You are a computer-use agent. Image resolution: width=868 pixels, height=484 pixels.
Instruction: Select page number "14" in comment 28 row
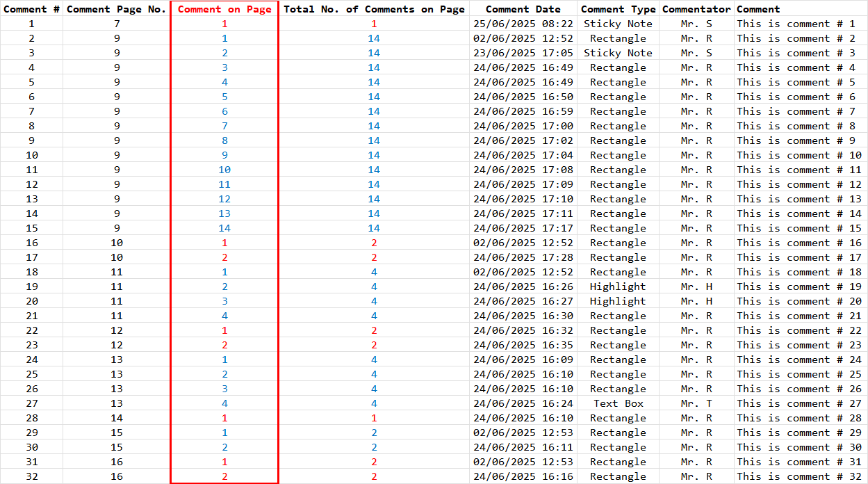[117, 418]
